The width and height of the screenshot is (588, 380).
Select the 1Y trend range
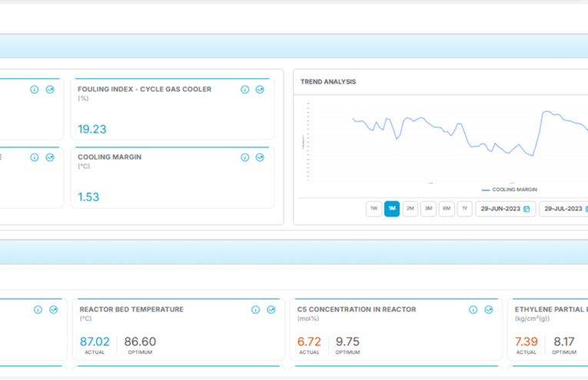tap(464, 209)
